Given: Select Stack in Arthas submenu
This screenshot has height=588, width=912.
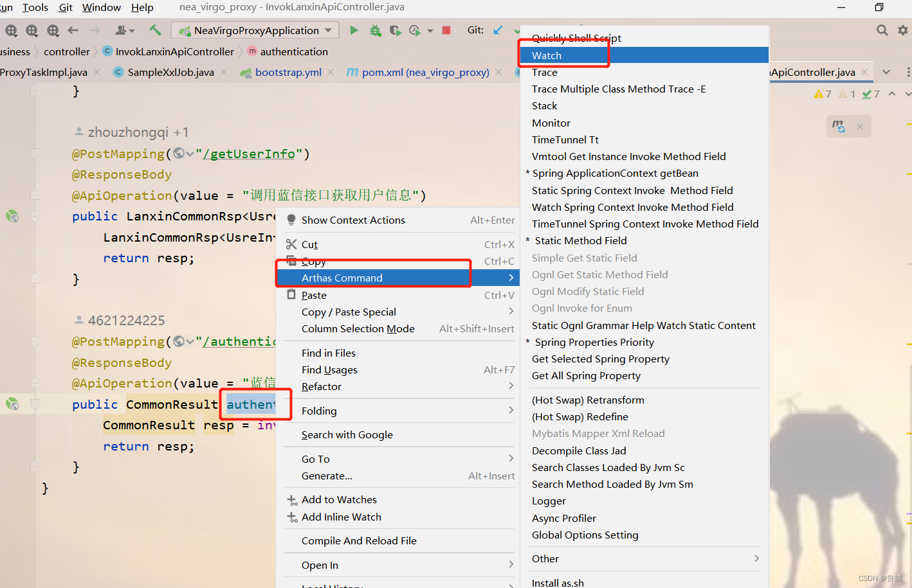Looking at the screenshot, I should (x=644, y=105).
